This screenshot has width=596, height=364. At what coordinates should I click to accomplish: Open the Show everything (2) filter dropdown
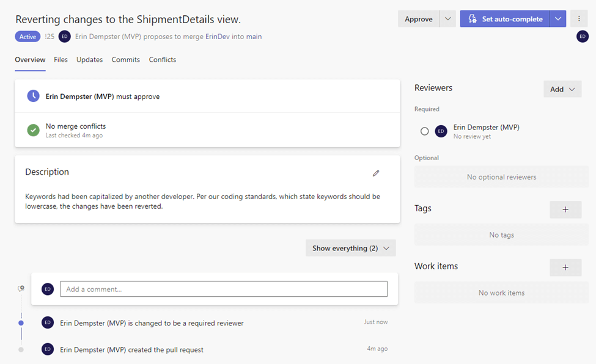pyautogui.click(x=350, y=248)
